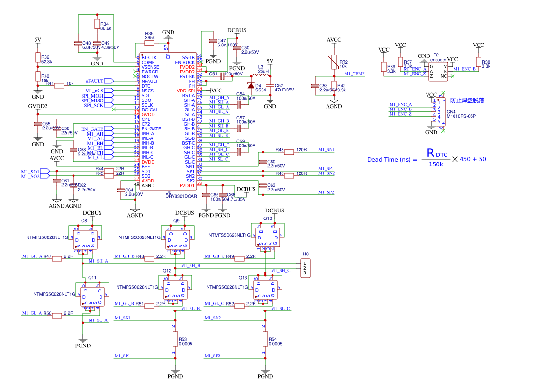Click the PWRGD pin label
554x392 pixels.
(150, 72)
